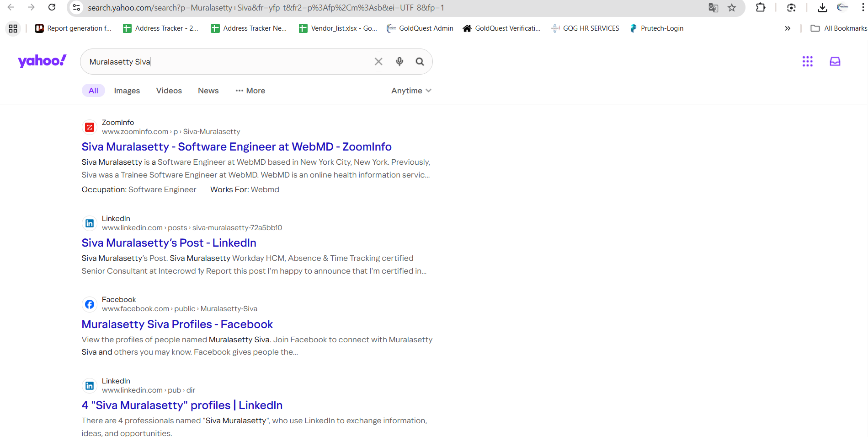Switch to the News tab
Viewport: 868px width, 437px height.
(208, 91)
